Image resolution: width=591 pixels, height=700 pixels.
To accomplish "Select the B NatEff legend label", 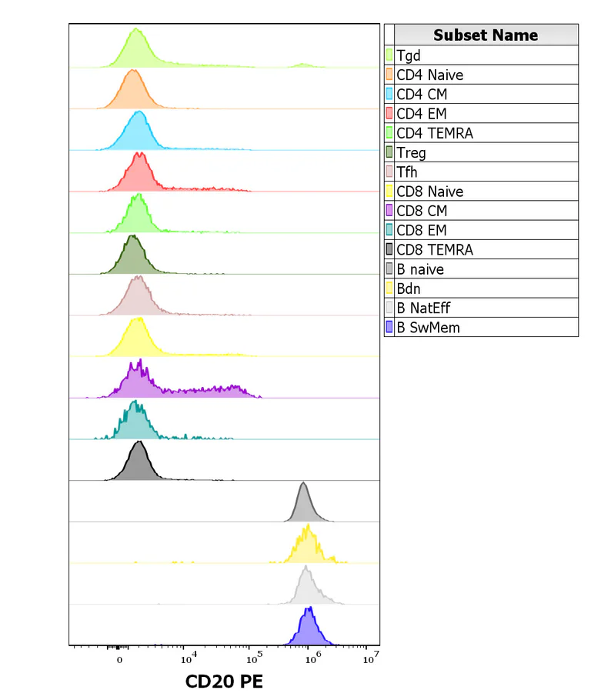I will coord(423,308).
